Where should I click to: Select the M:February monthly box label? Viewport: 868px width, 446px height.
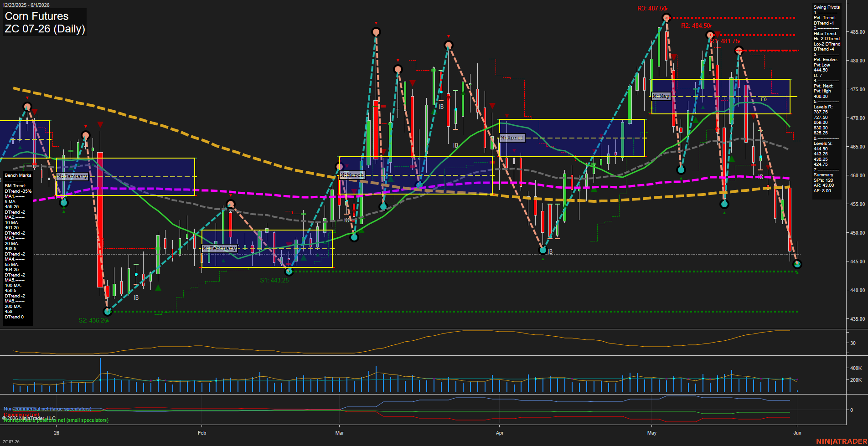coord(219,248)
